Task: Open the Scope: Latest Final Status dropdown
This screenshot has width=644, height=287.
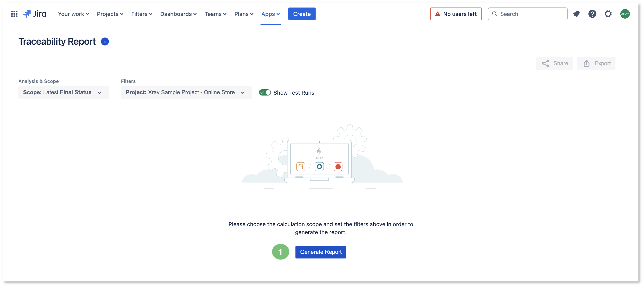Action: (x=63, y=92)
